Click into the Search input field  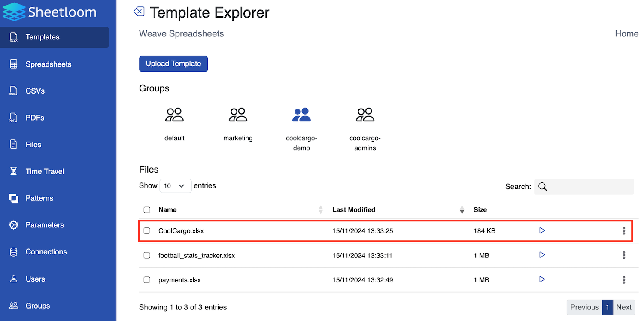pyautogui.click(x=589, y=187)
